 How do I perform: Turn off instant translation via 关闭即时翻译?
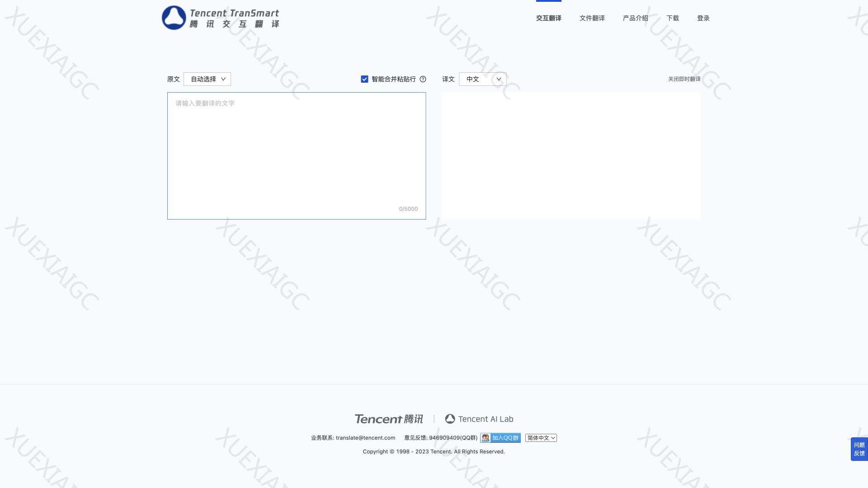(x=684, y=79)
